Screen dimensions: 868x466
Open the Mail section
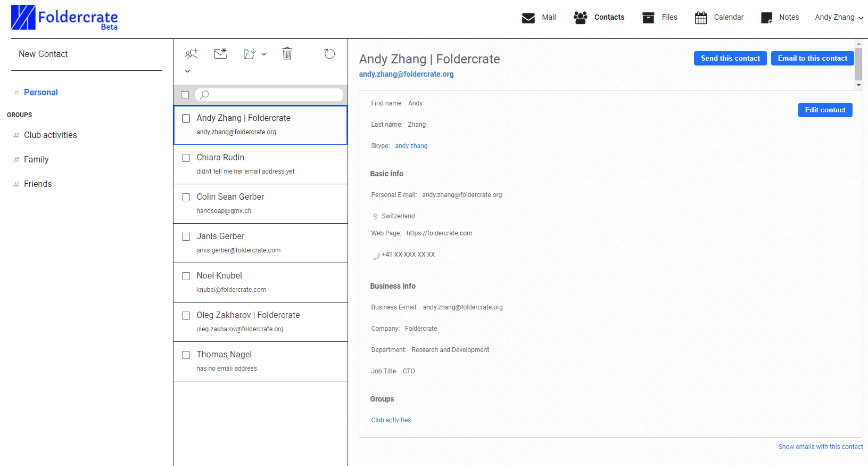pyautogui.click(x=549, y=17)
